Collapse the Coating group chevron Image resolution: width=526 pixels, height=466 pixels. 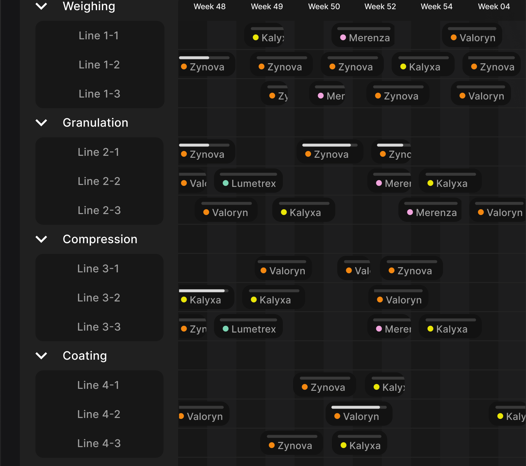click(x=41, y=356)
